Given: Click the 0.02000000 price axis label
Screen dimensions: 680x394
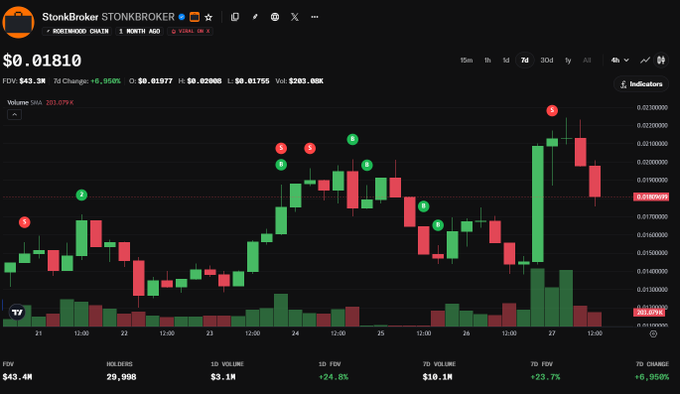Looking at the screenshot, I should (x=652, y=162).
